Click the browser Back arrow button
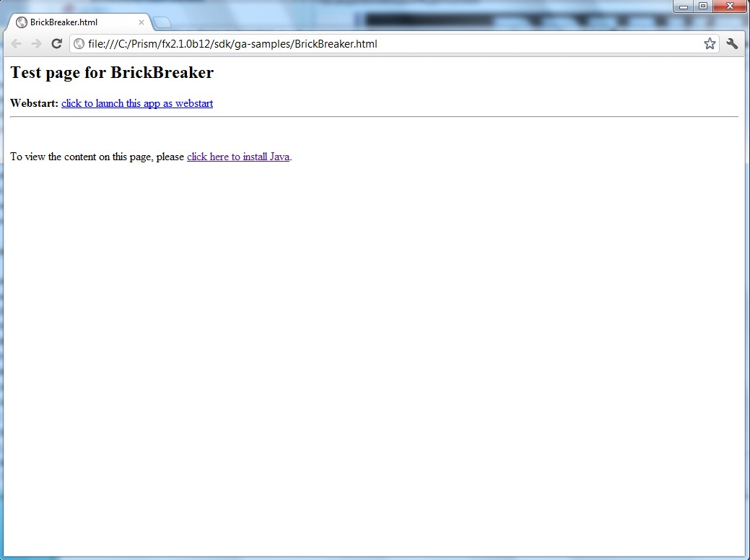 click(16, 44)
